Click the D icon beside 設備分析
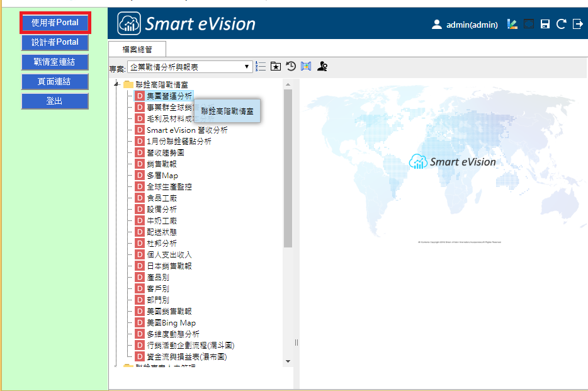The width and height of the screenshot is (588, 391). click(x=140, y=209)
